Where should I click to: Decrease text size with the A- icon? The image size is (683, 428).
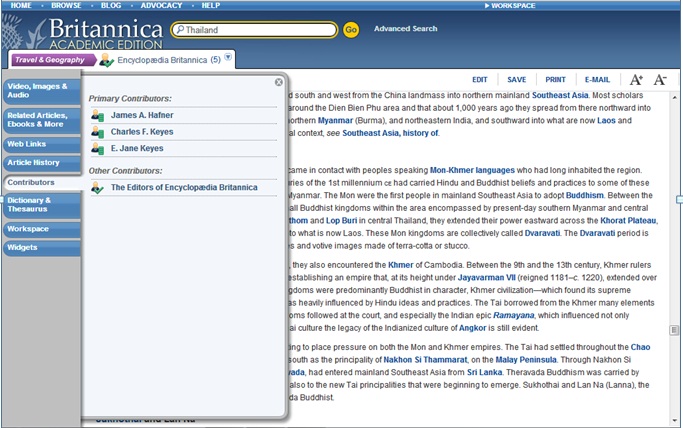[x=660, y=80]
